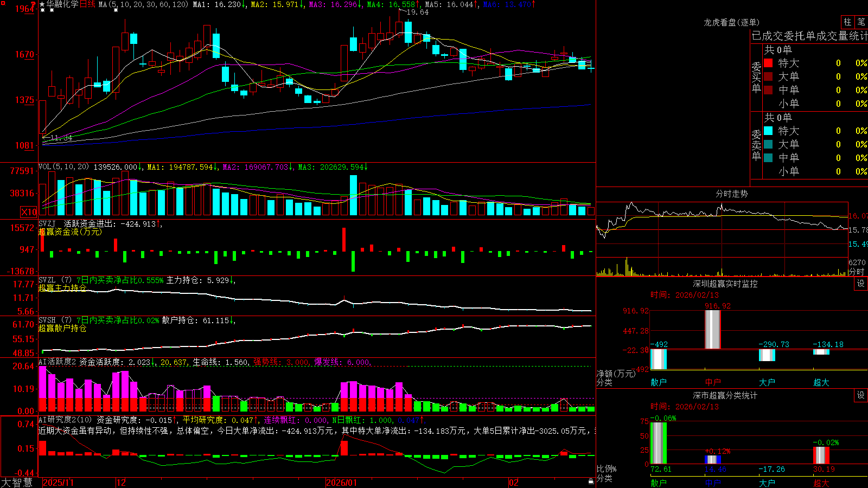Click 散户 category in 深市超赢分类统计 chart

pos(659,483)
